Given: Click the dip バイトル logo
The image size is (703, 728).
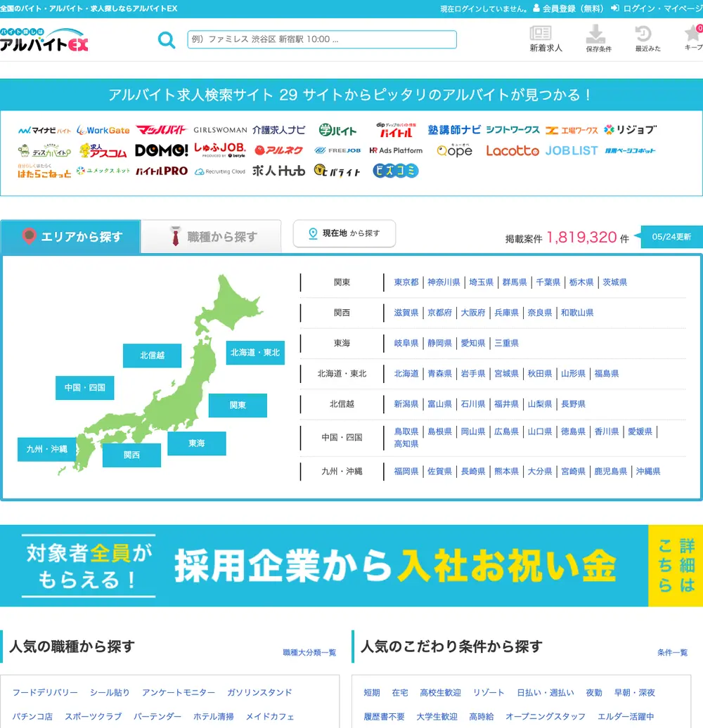Looking at the screenshot, I should click(x=396, y=130).
